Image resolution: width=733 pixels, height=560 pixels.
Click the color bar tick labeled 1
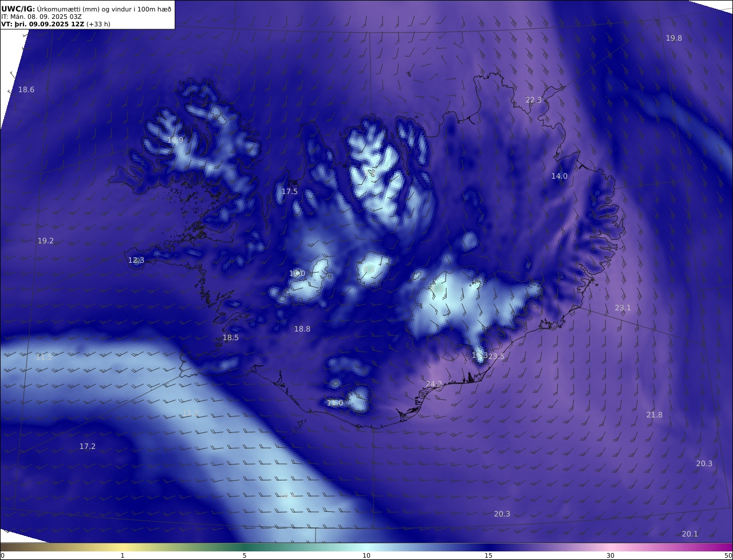(x=123, y=555)
